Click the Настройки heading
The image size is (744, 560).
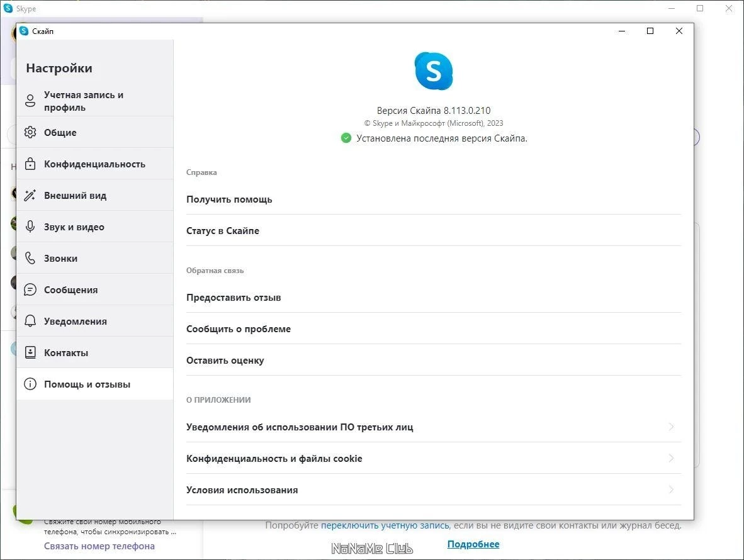[59, 69]
